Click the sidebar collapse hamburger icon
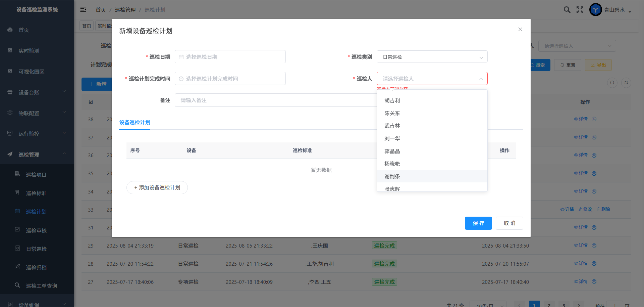644x307 pixels. 83,10
